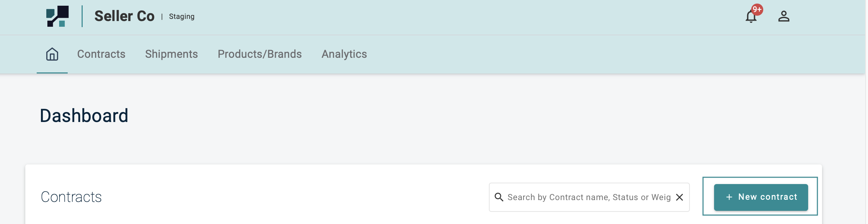
Task: Click the small separator before Staging
Action: click(162, 17)
